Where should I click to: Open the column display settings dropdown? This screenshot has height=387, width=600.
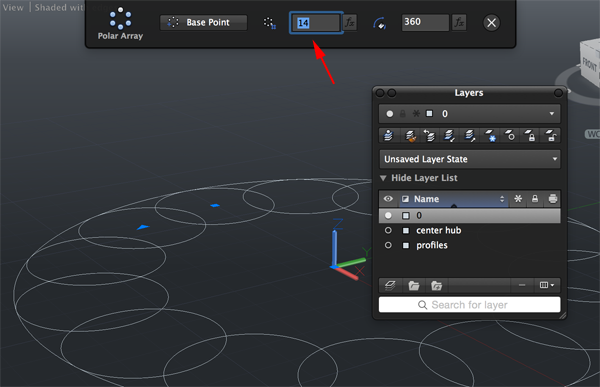[x=547, y=285]
